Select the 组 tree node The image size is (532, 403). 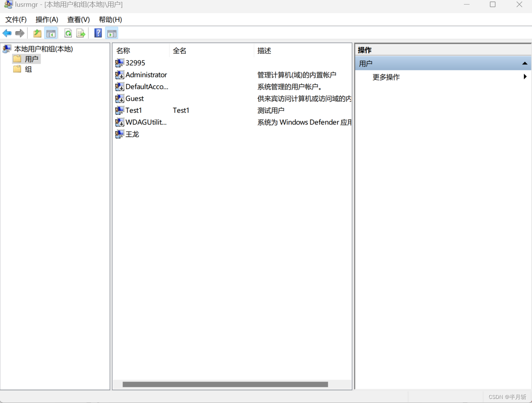[x=28, y=69]
